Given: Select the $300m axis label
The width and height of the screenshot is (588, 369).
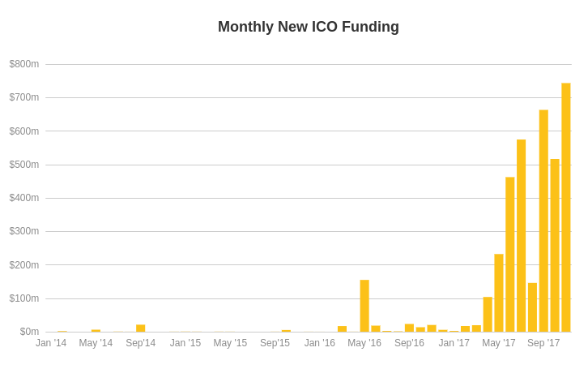Looking at the screenshot, I should pos(24,231).
